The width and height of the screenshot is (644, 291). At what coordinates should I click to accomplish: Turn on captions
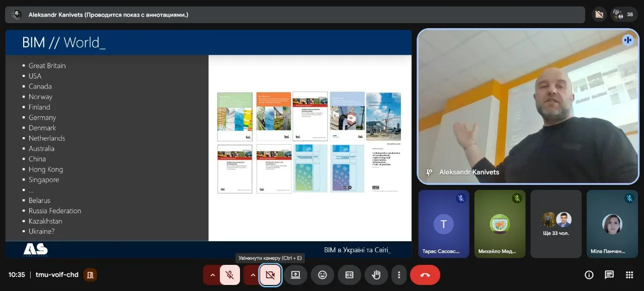349,275
